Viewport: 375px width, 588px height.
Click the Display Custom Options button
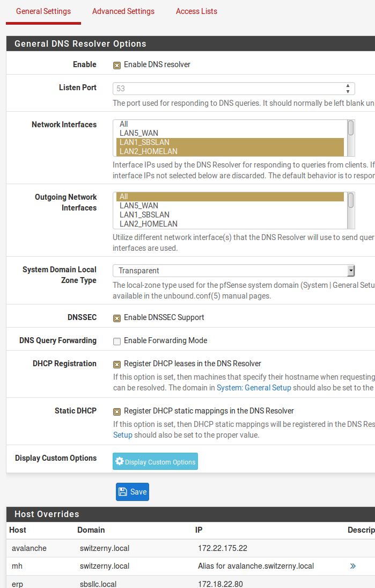coord(155,461)
